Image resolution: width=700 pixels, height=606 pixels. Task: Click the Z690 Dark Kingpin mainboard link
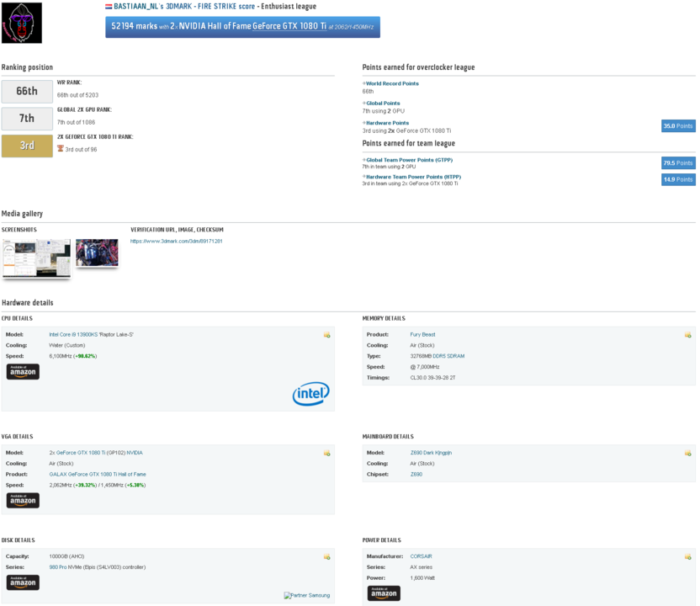[431, 453]
